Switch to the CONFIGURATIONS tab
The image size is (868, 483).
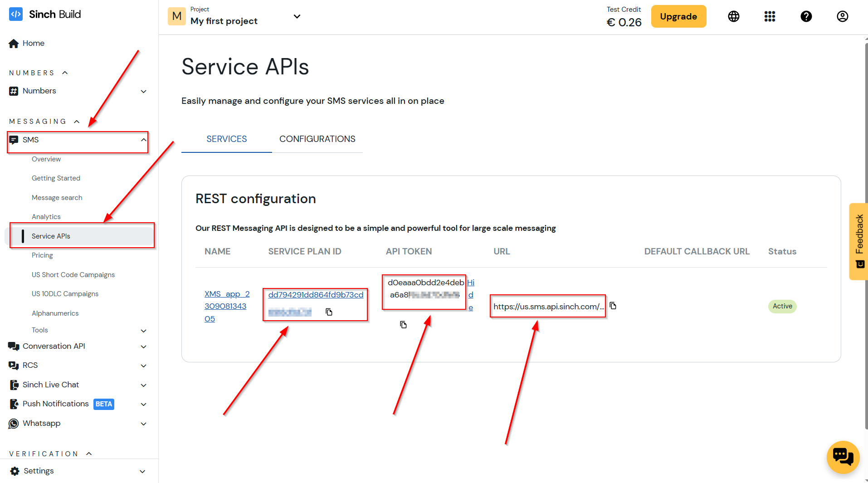(x=317, y=139)
